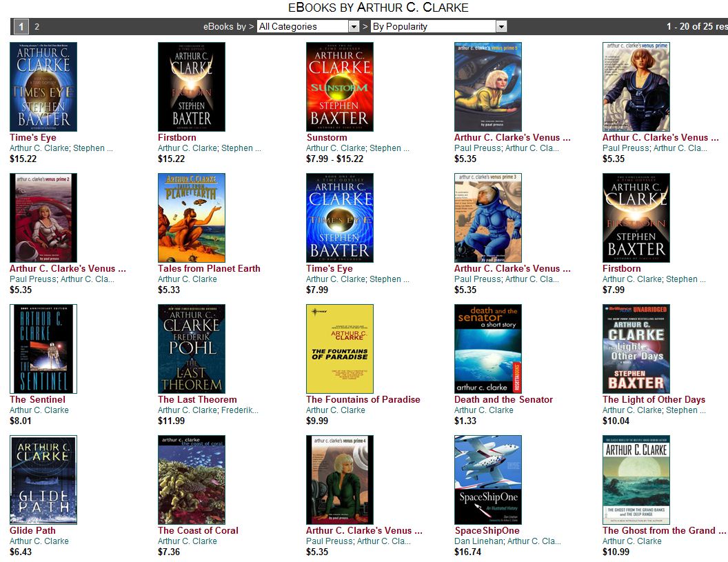
Task: Click author link under Sunstorm
Action: tap(358, 148)
